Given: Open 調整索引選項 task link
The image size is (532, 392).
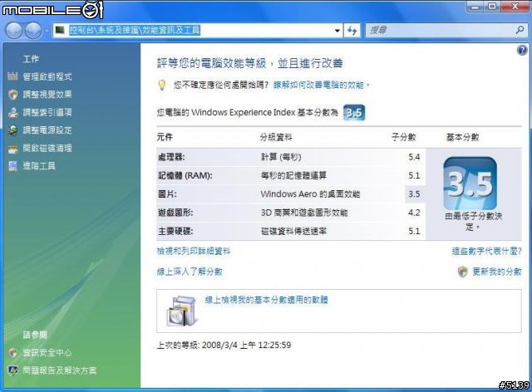Looking at the screenshot, I should click(47, 112).
